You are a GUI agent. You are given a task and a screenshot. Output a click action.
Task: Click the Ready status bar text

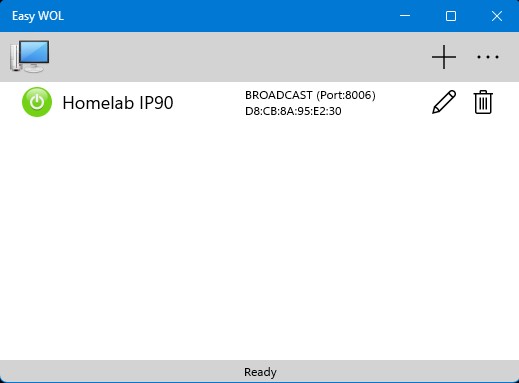click(x=260, y=372)
